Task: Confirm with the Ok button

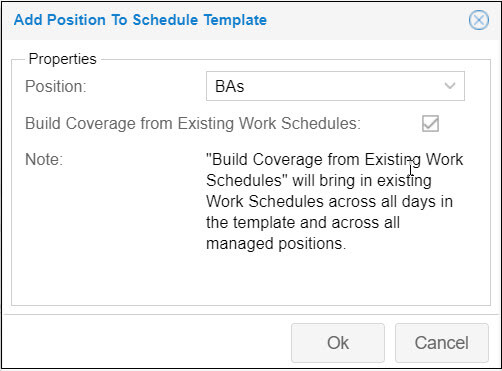Action: point(338,343)
